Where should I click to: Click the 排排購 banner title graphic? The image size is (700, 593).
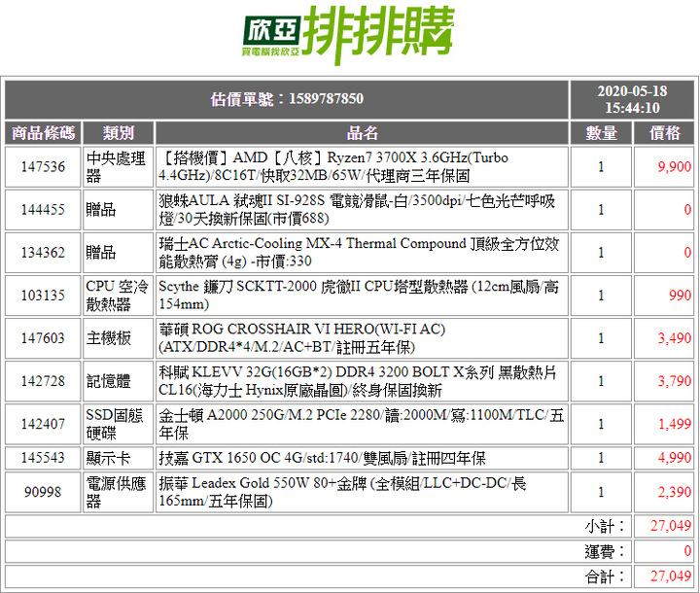click(x=378, y=35)
